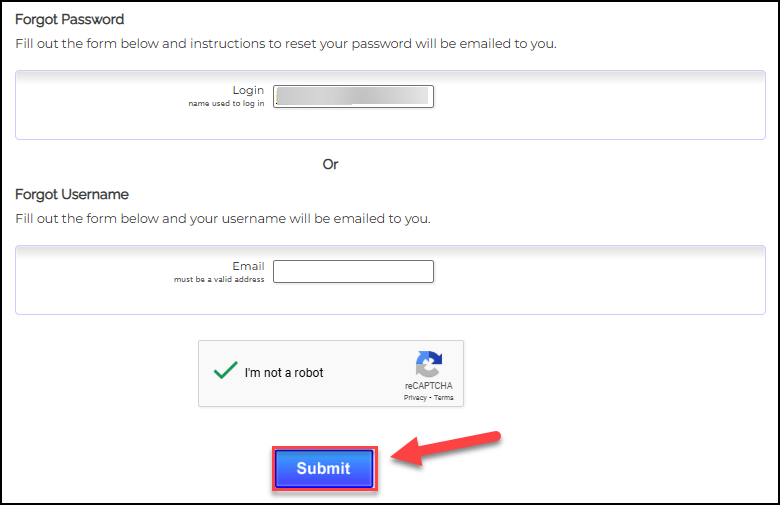
Task: Click the Login username input field
Action: coord(353,96)
